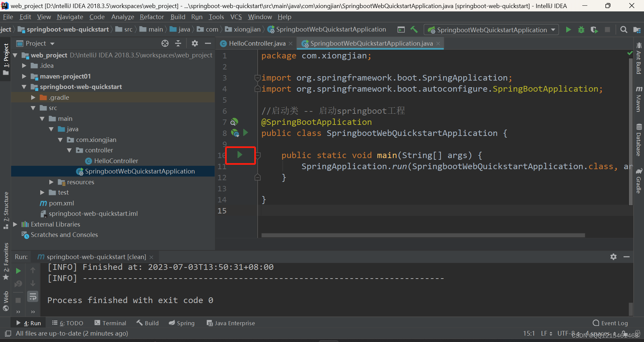The width and height of the screenshot is (644, 342).
Task: Toggle tool window bars icon in status bar
Action: tap(8, 333)
